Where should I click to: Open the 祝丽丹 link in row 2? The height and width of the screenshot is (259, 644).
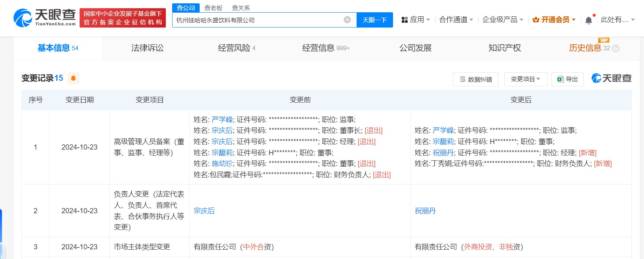click(x=425, y=211)
